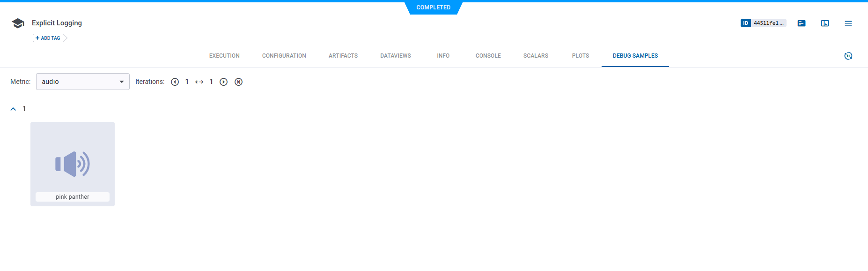Toggle the auto-refresh pause icon
Image resolution: width=868 pixels, height=271 pixels.
[x=848, y=56]
